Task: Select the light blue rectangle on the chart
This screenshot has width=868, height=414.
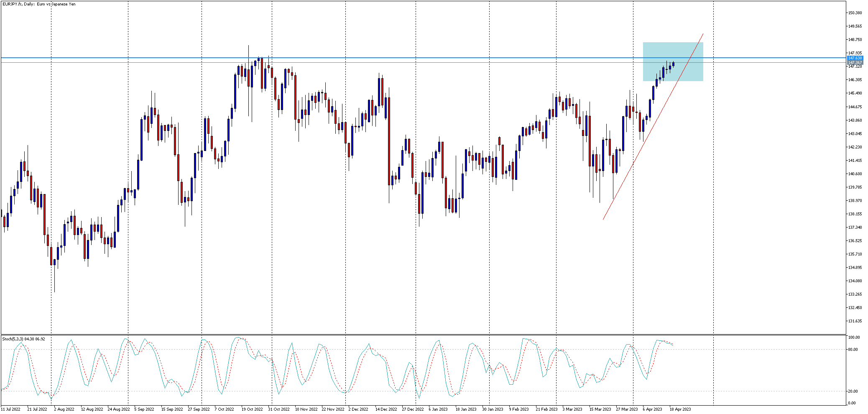Action: click(673, 61)
